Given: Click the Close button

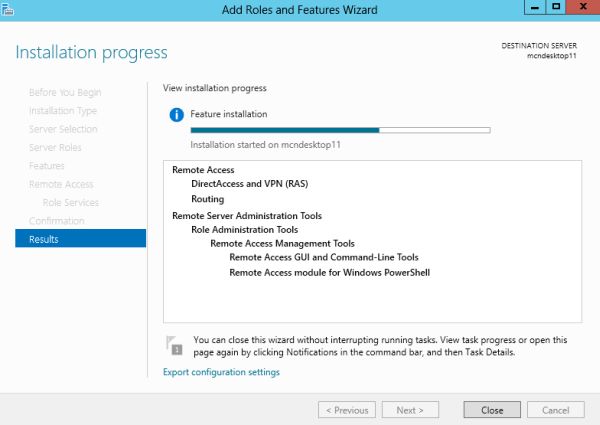Looking at the screenshot, I should coord(492,410).
